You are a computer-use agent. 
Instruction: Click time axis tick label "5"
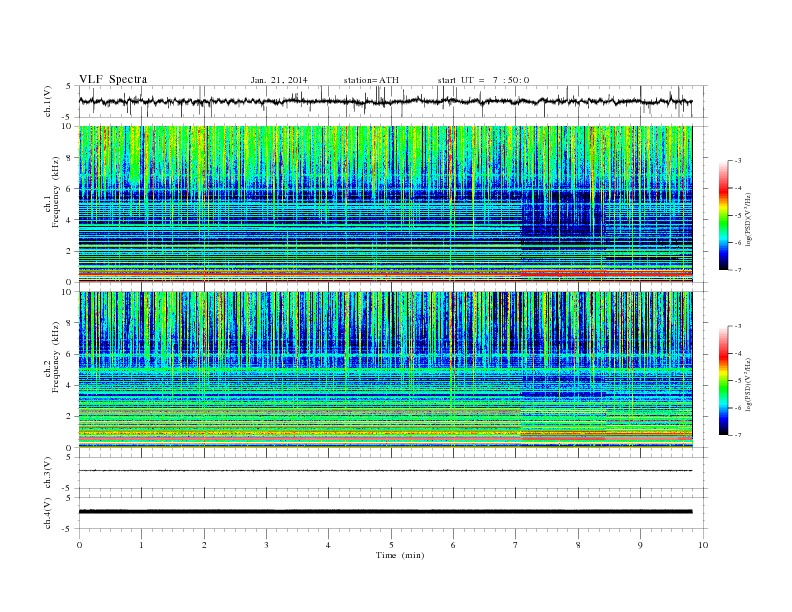coord(391,545)
